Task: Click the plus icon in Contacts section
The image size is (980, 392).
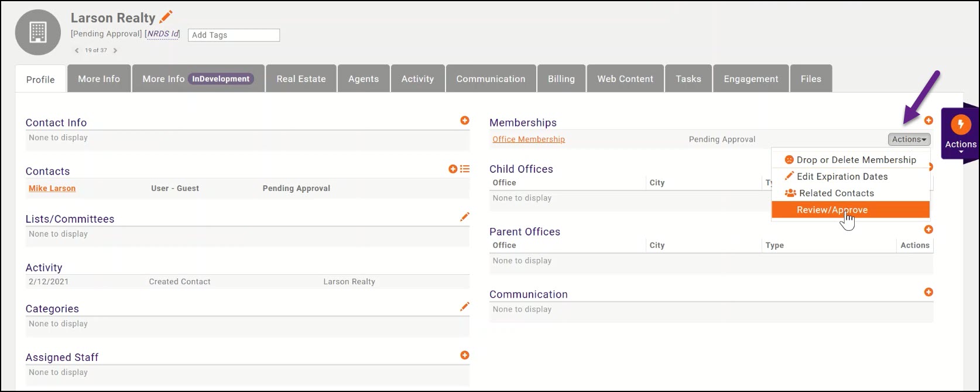Action: [x=453, y=169]
